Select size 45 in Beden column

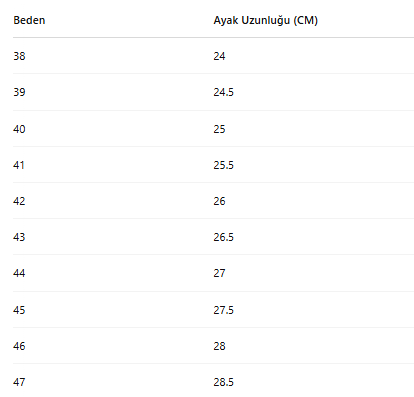coord(19,310)
